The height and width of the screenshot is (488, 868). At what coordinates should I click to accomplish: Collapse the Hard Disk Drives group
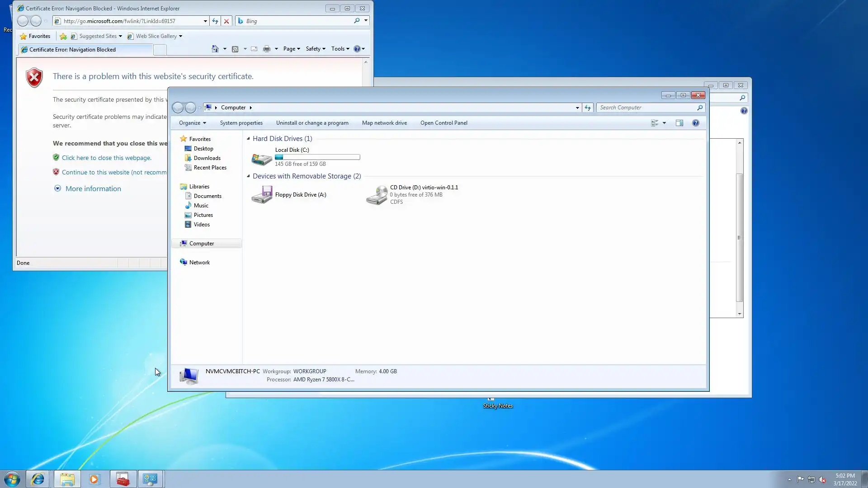click(x=248, y=139)
